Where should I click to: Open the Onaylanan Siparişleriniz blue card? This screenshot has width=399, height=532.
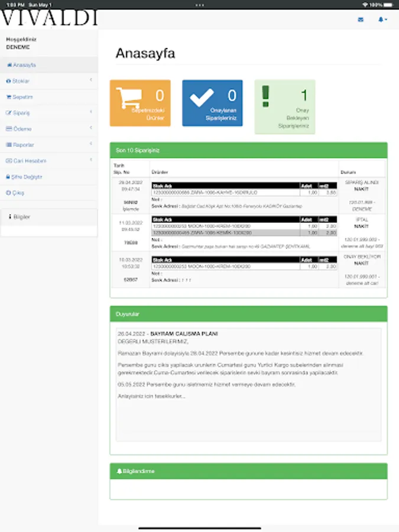(x=212, y=103)
